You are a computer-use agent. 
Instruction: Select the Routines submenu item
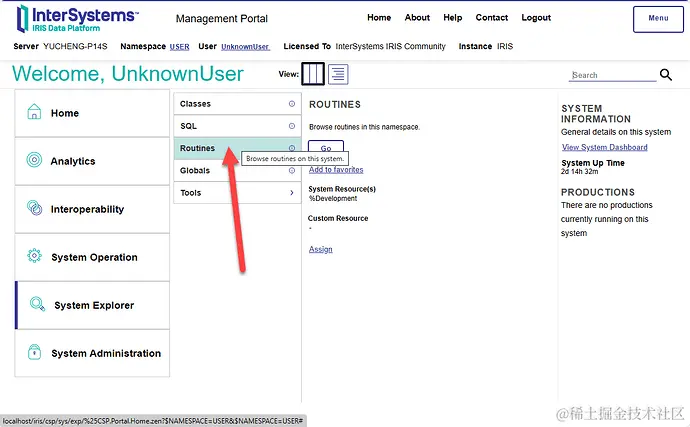(237, 148)
